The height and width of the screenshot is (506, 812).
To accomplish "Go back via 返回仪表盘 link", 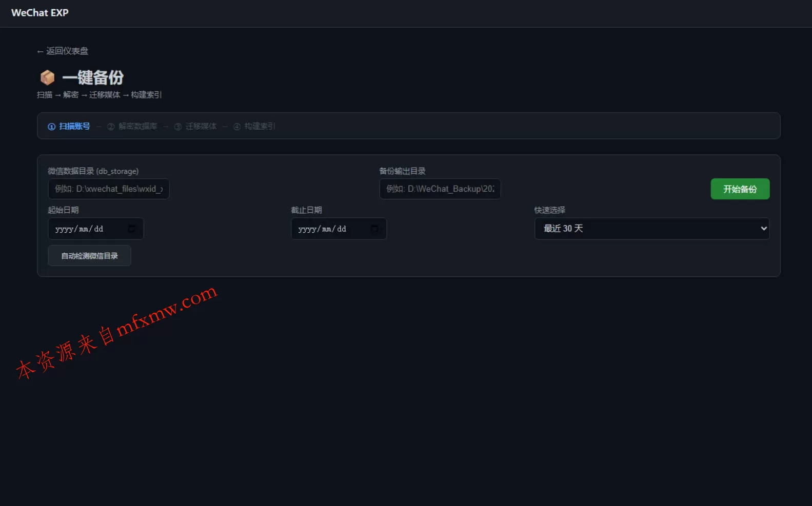I will (63, 51).
